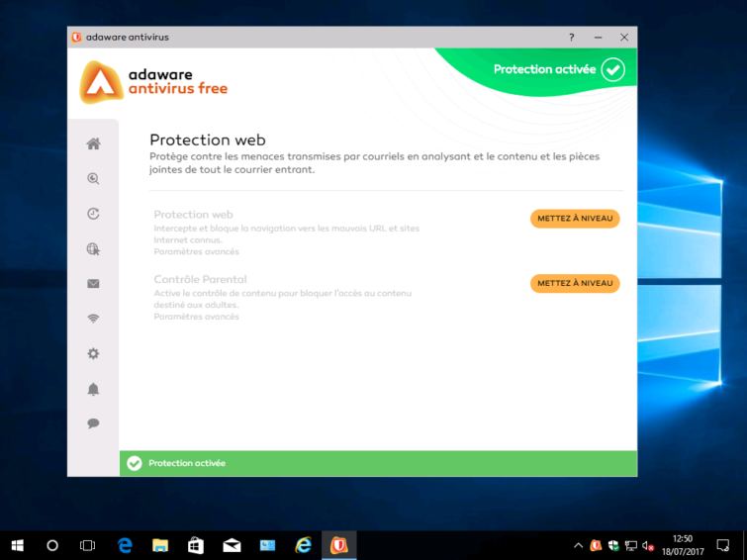
Task: Click the Protection activée status bar text
Action: click(187, 463)
